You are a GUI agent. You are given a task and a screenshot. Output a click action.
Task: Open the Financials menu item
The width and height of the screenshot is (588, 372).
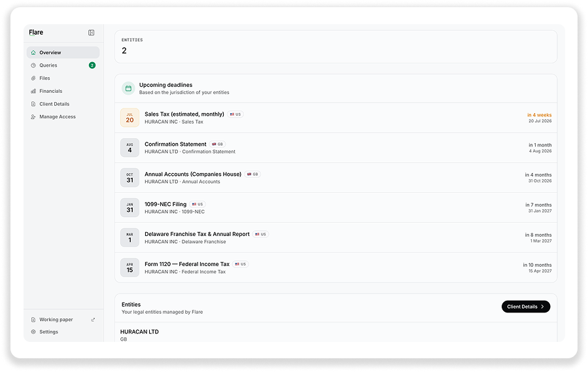pyautogui.click(x=63, y=91)
